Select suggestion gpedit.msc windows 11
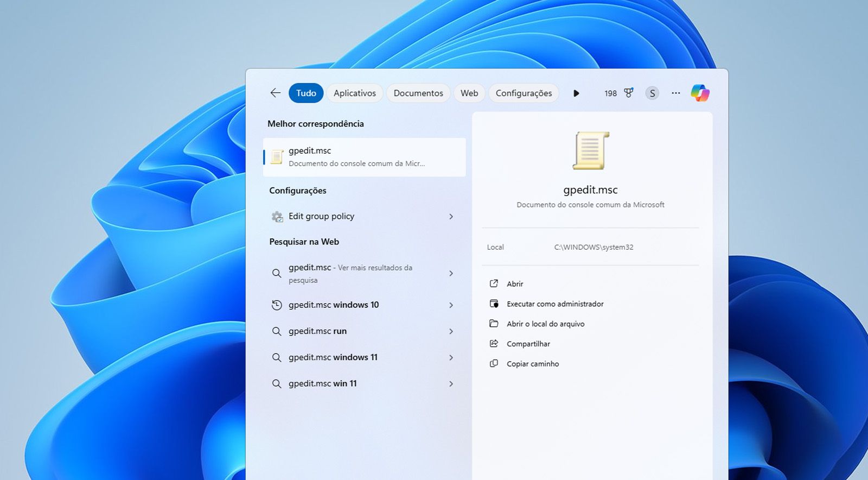The width and height of the screenshot is (868, 480). pos(365,357)
